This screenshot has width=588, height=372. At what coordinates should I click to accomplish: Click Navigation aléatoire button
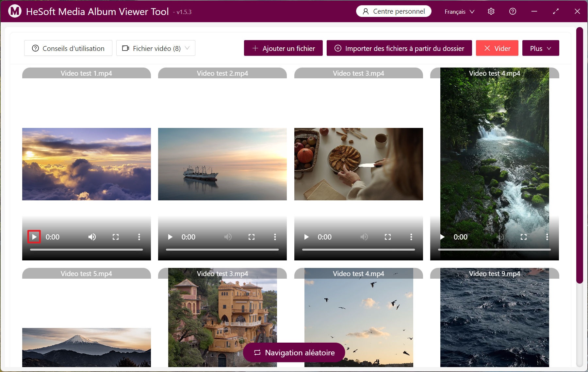tap(294, 352)
